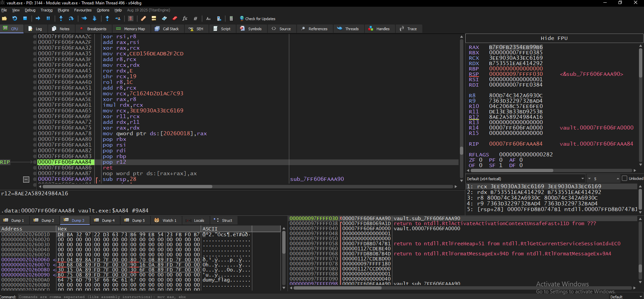
Task: Click the Step over curved arrow icon
Action: click(71, 18)
